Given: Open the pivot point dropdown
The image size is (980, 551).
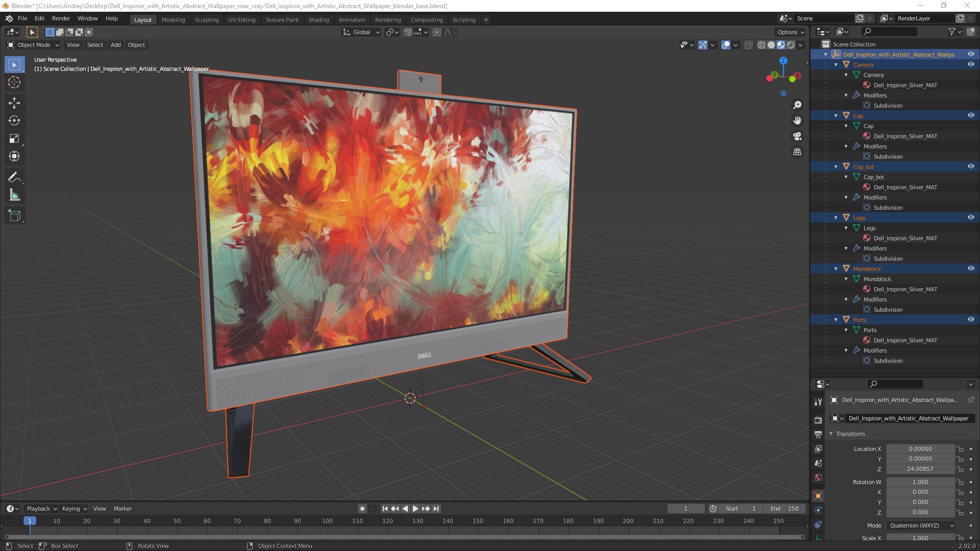Looking at the screenshot, I should click(x=392, y=32).
